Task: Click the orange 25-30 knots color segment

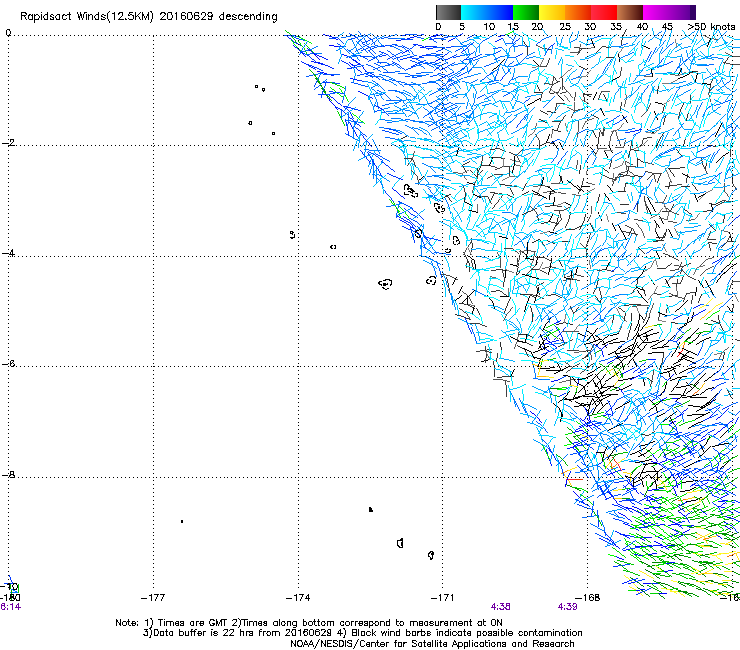Action: tap(578, 12)
